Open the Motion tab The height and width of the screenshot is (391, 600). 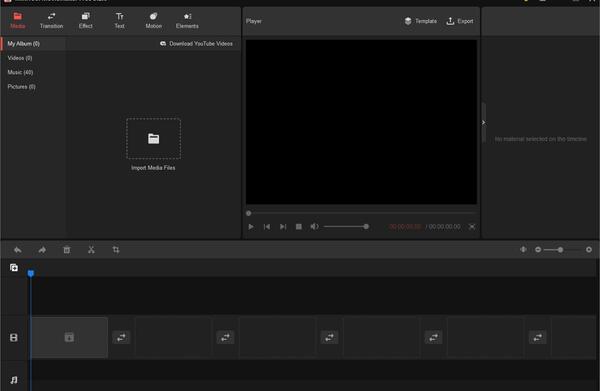click(x=153, y=21)
